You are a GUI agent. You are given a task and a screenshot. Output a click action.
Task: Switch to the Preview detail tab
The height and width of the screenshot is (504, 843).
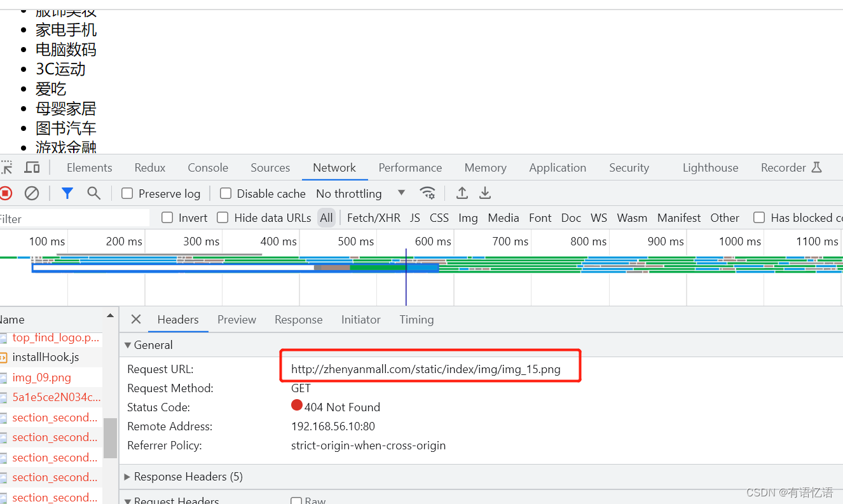pyautogui.click(x=236, y=320)
